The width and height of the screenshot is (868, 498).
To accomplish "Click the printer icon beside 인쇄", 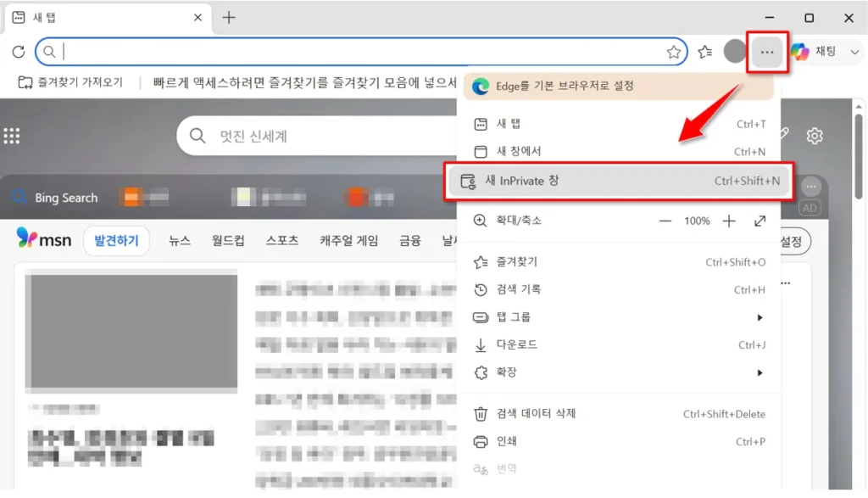I will (481, 441).
